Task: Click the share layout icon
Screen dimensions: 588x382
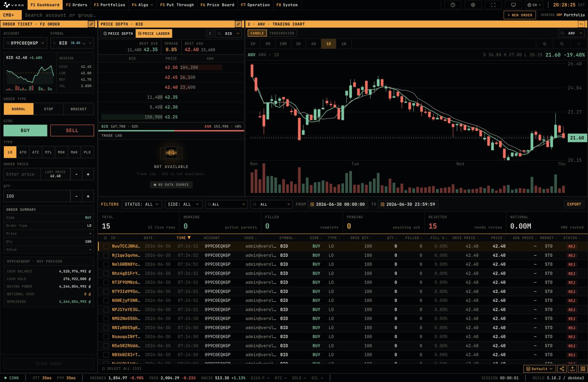Action: click(562, 369)
